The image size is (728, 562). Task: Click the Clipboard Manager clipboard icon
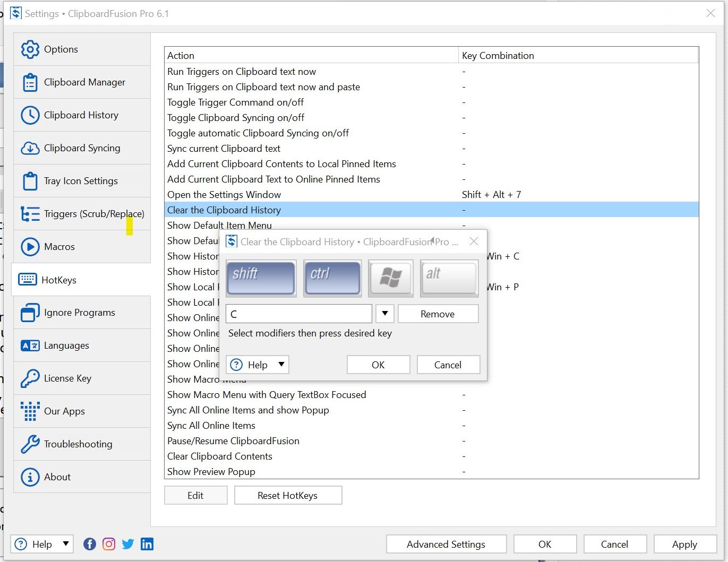(30, 82)
